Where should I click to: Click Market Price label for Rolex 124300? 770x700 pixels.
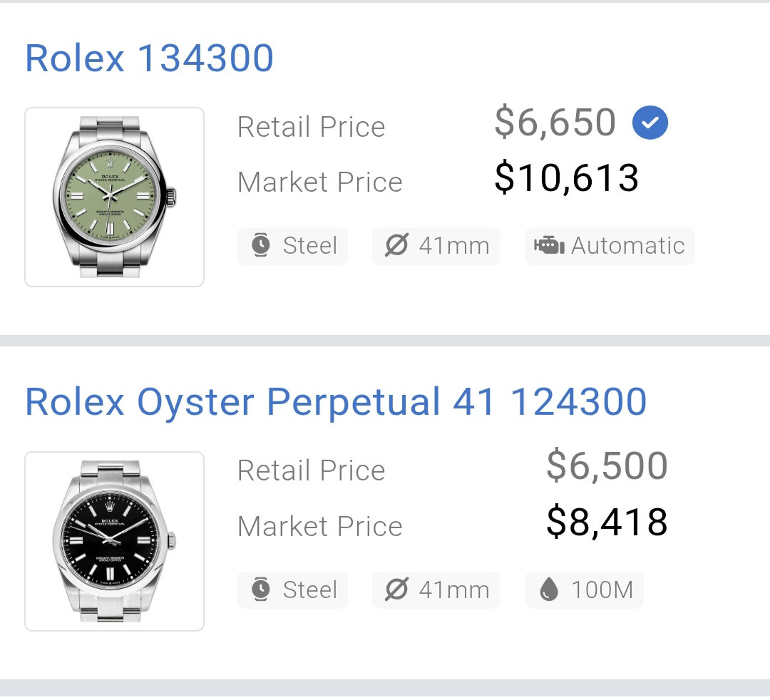tap(319, 527)
